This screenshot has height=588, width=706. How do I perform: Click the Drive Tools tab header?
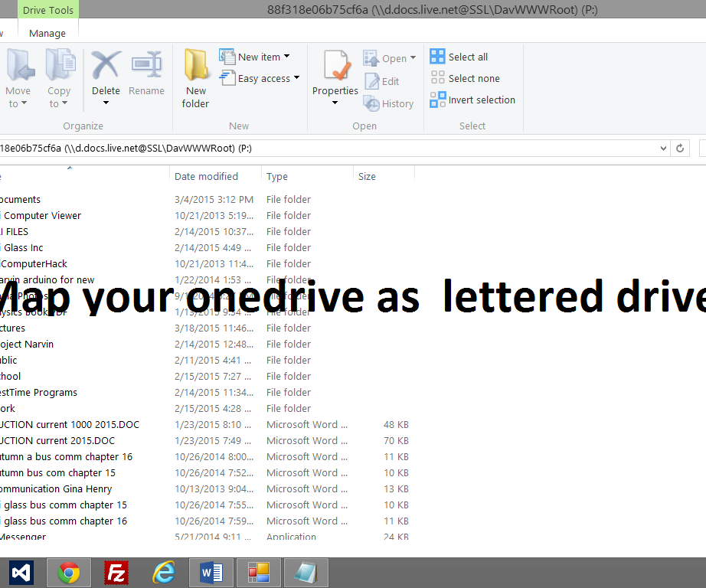tap(47, 10)
